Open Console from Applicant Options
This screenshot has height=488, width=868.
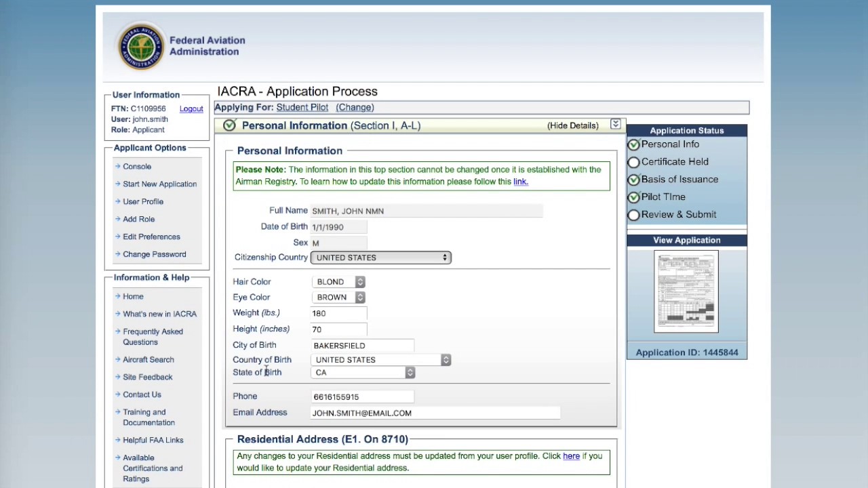[137, 166]
